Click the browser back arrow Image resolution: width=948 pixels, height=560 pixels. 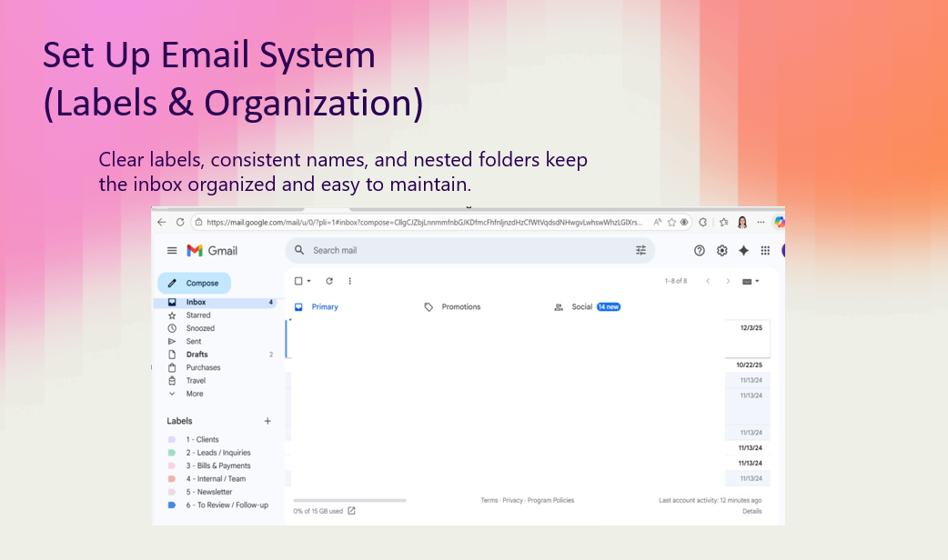coord(161,223)
